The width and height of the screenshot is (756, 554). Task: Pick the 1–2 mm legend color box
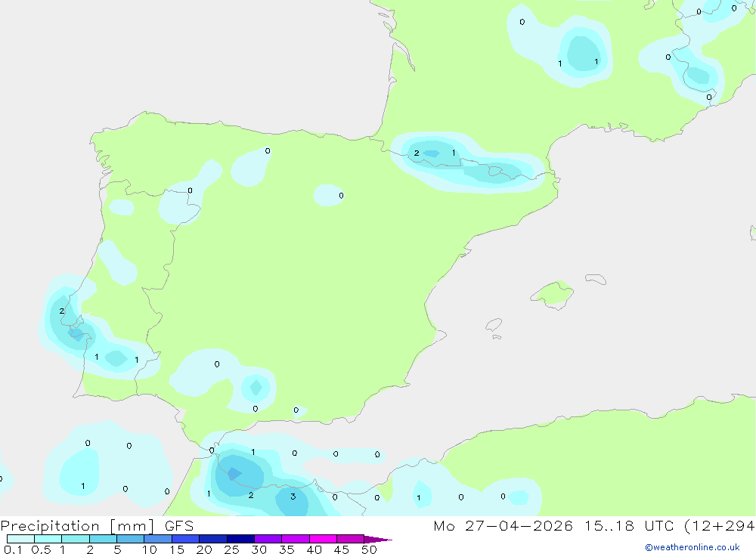coord(76,539)
